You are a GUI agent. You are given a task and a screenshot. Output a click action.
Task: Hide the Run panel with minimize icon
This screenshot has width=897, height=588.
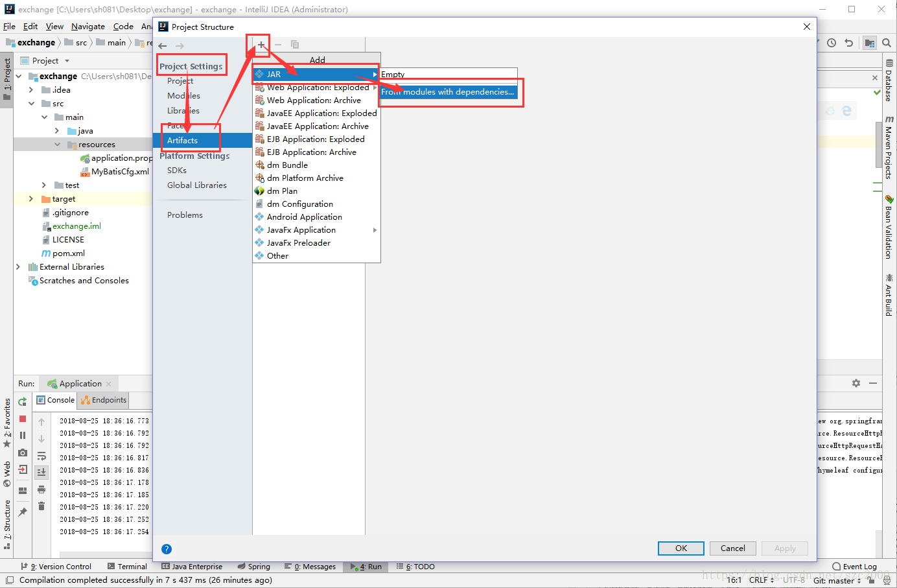[x=873, y=383]
